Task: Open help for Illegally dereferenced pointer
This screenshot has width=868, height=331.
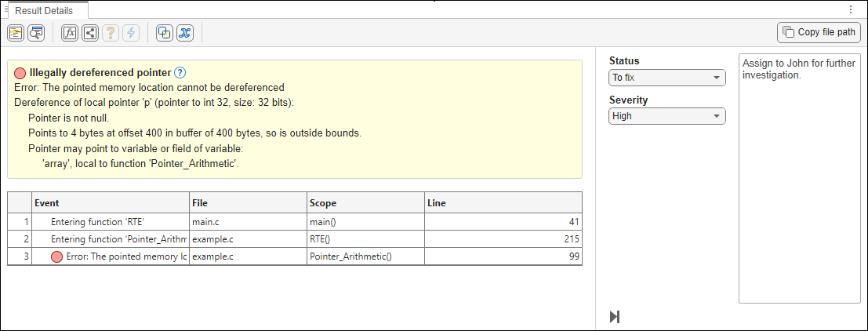Action: click(180, 73)
